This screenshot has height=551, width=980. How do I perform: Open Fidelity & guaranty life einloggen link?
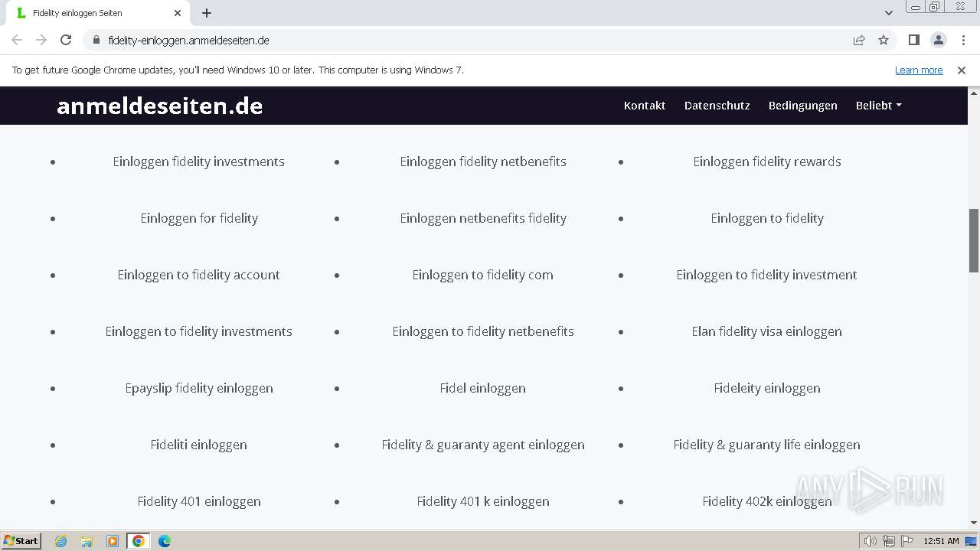(767, 445)
